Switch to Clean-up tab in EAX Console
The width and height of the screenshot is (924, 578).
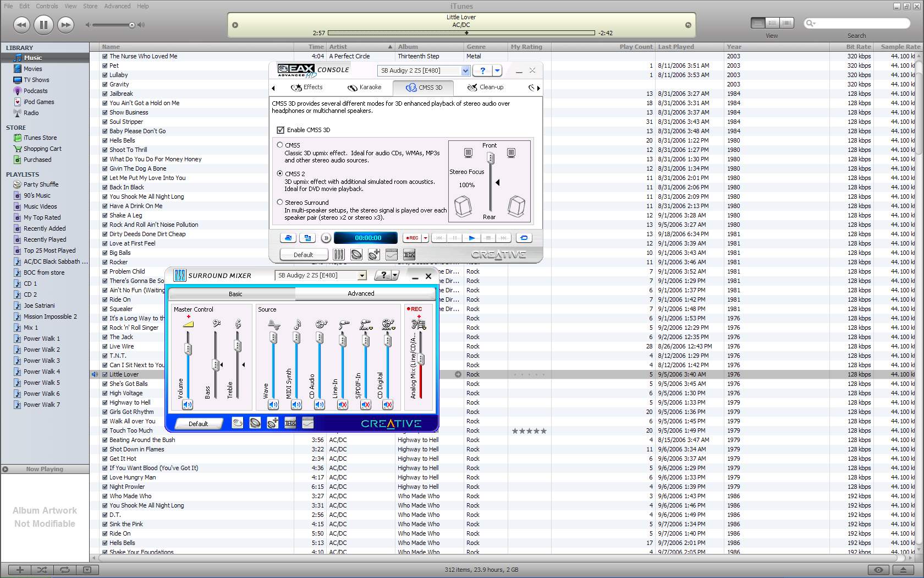[486, 87]
